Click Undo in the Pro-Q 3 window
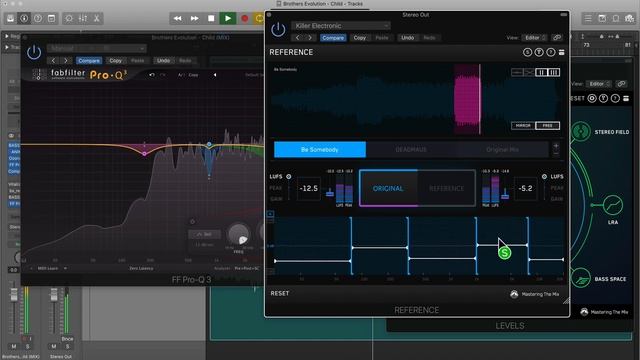This screenshot has height=360, width=640. (163, 60)
